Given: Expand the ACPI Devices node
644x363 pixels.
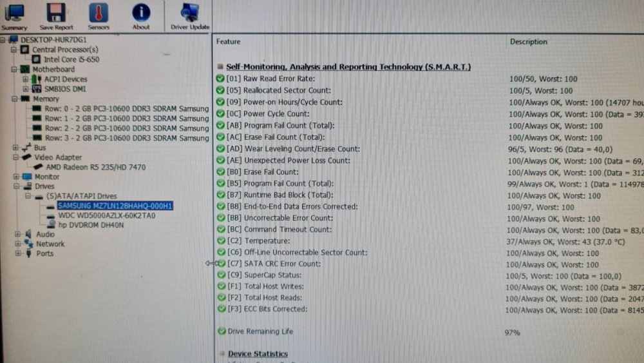Looking at the screenshot, I should 26,79.
